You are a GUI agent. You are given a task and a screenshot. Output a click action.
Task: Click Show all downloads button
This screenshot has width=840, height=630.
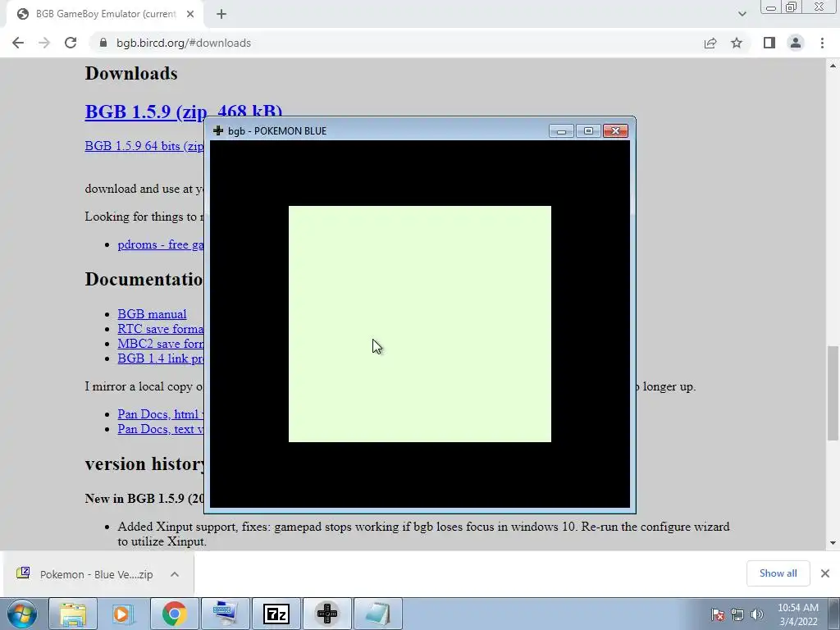(778, 573)
